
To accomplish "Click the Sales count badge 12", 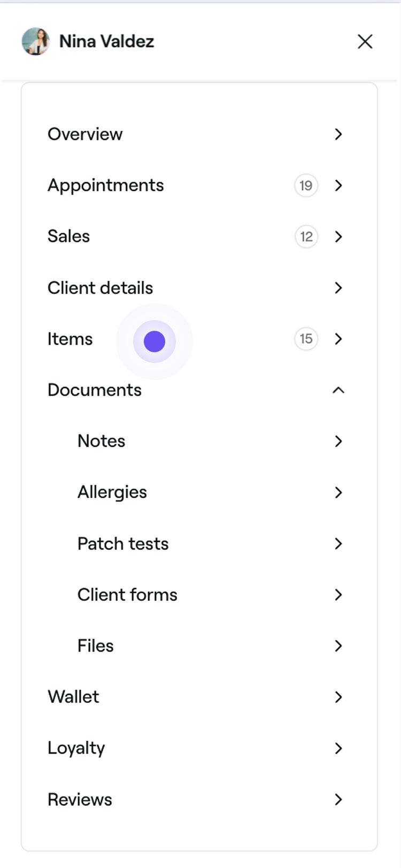I will coord(306,236).
